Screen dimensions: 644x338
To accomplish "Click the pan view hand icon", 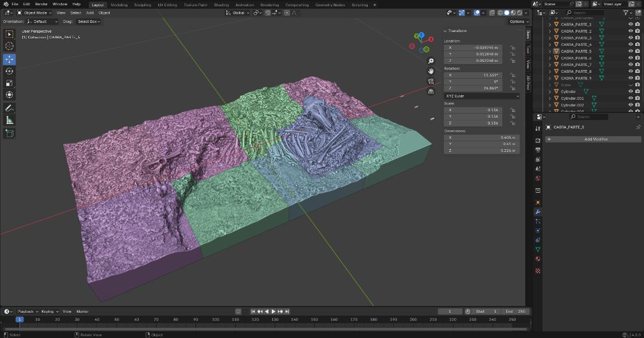I will [431, 71].
